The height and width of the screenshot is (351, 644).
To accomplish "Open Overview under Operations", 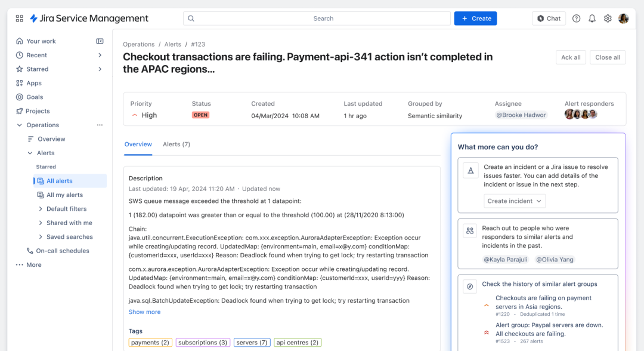I will pyautogui.click(x=51, y=139).
